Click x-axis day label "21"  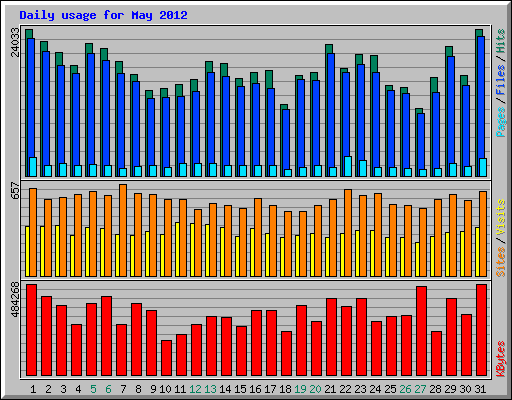pos(330,389)
